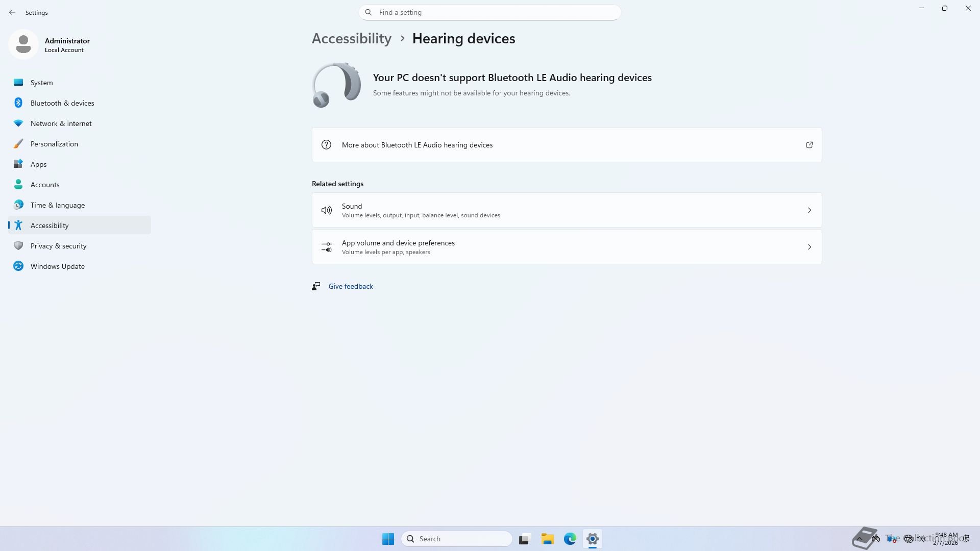The height and width of the screenshot is (551, 980).
Task: Select the Network & internet wifi icon
Action: 18,123
